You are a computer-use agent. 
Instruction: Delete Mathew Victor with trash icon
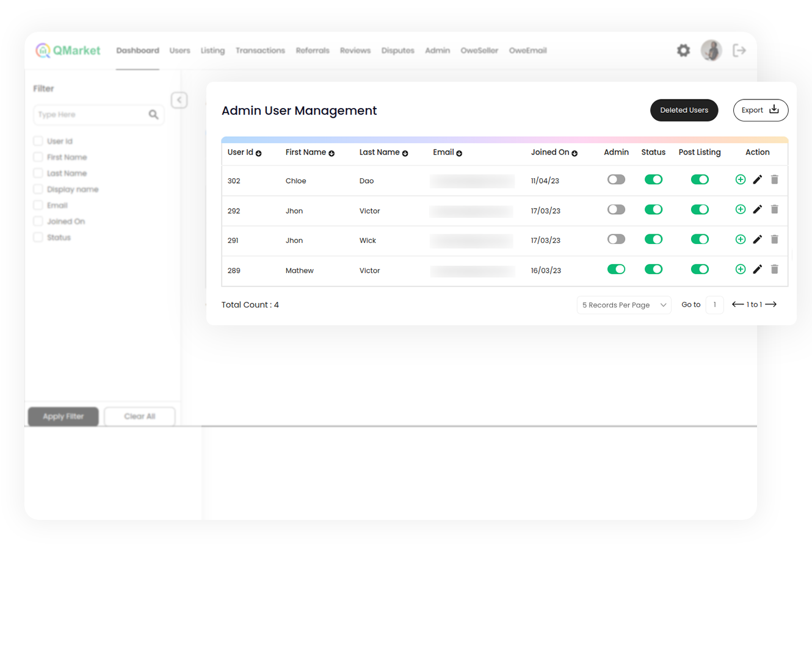point(774,269)
